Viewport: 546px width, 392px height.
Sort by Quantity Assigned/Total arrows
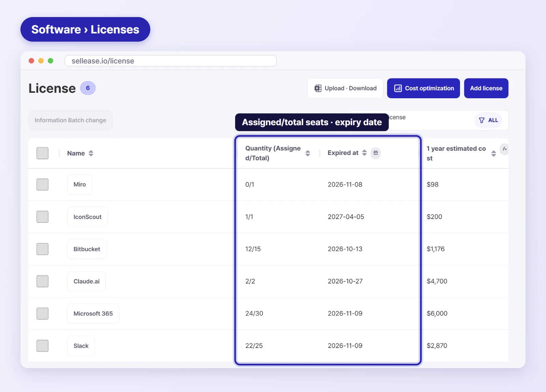point(307,153)
